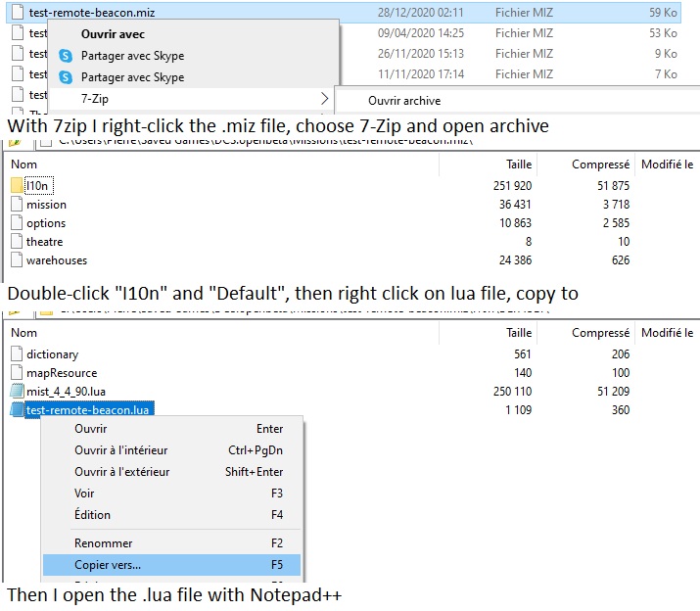Select the dictionary file
The height and width of the screenshot is (611, 700).
52,354
